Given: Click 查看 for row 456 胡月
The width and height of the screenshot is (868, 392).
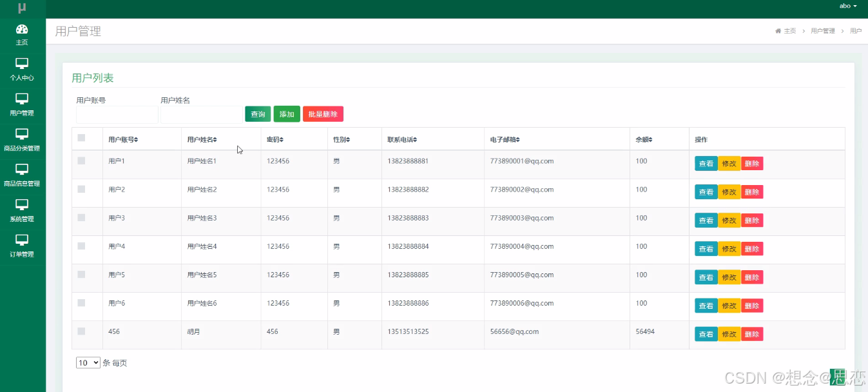Looking at the screenshot, I should [x=706, y=334].
